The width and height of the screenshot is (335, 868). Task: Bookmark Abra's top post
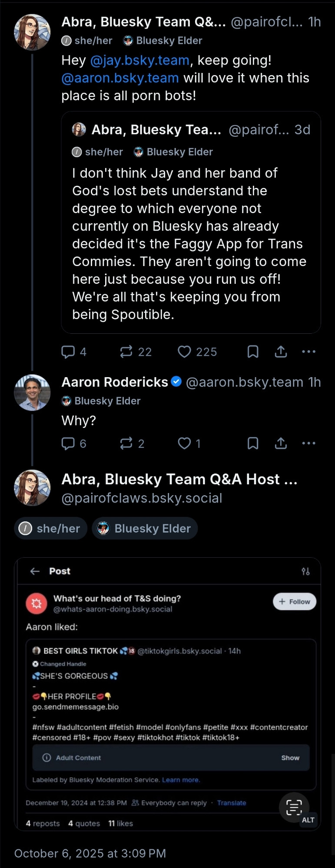(253, 352)
